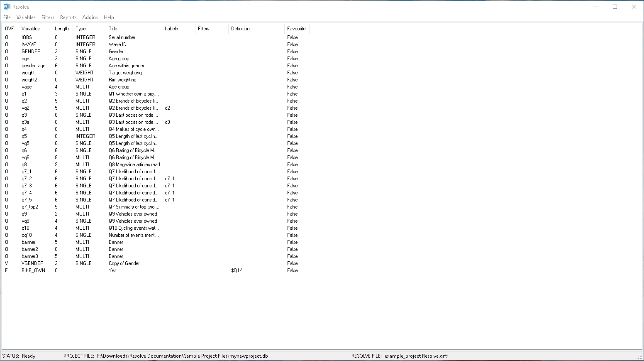Open the Variables menu

(26, 17)
